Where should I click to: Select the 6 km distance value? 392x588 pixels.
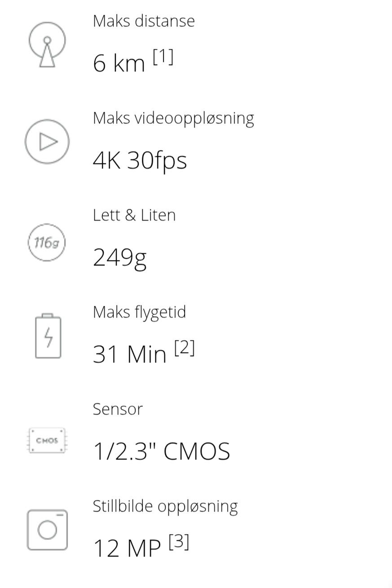click(x=119, y=63)
